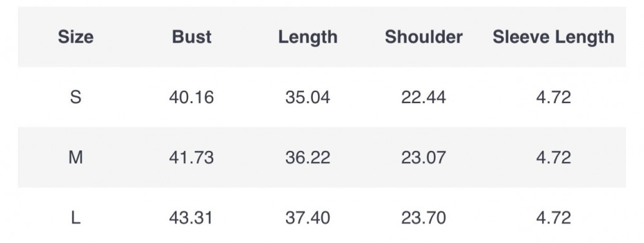Click length value 36.22
The height and width of the screenshot is (243, 644).
(308, 157)
